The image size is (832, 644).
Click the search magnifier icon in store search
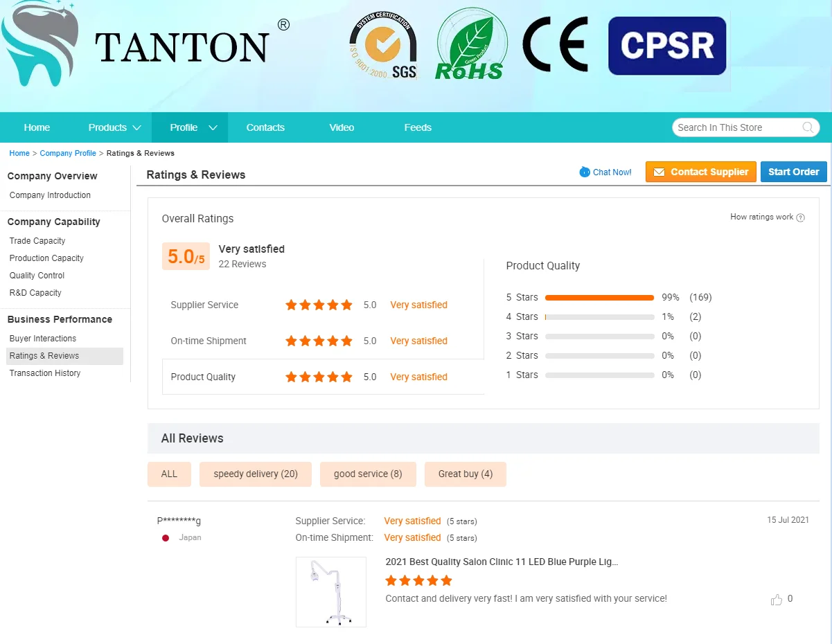[x=808, y=127]
